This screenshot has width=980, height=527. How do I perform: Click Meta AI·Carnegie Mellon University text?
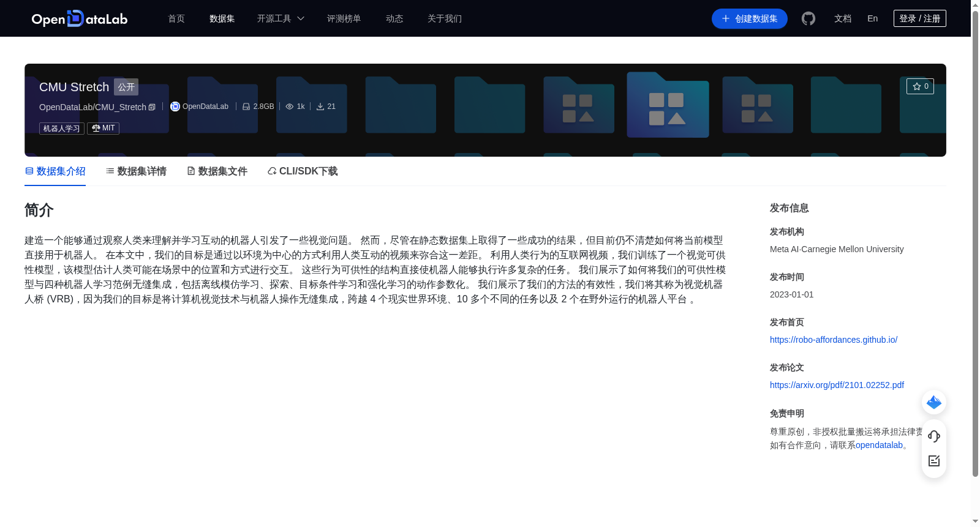(837, 249)
